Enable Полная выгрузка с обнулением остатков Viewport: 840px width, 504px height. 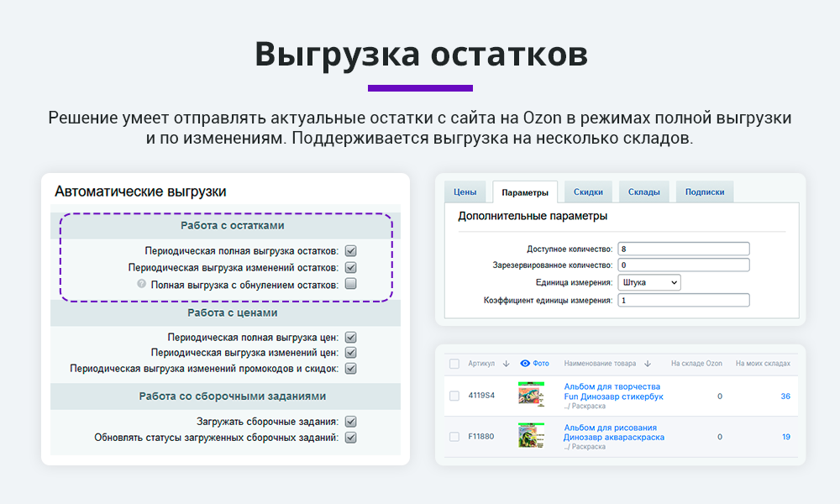351,285
